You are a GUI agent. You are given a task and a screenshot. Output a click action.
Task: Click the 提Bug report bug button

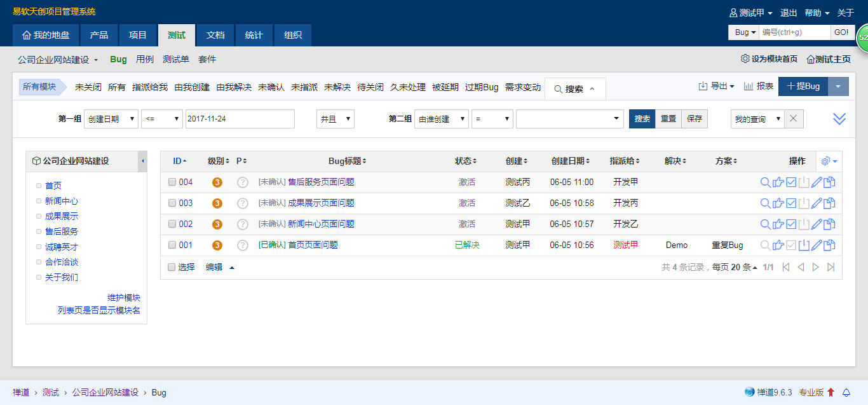coord(803,86)
